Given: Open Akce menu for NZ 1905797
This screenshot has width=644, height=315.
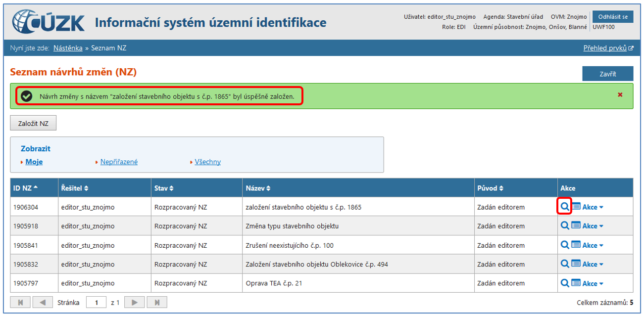Looking at the screenshot, I should click(x=593, y=283).
